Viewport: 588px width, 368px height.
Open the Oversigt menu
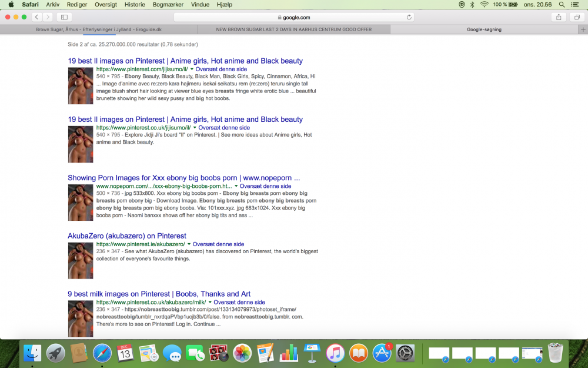[106, 5]
